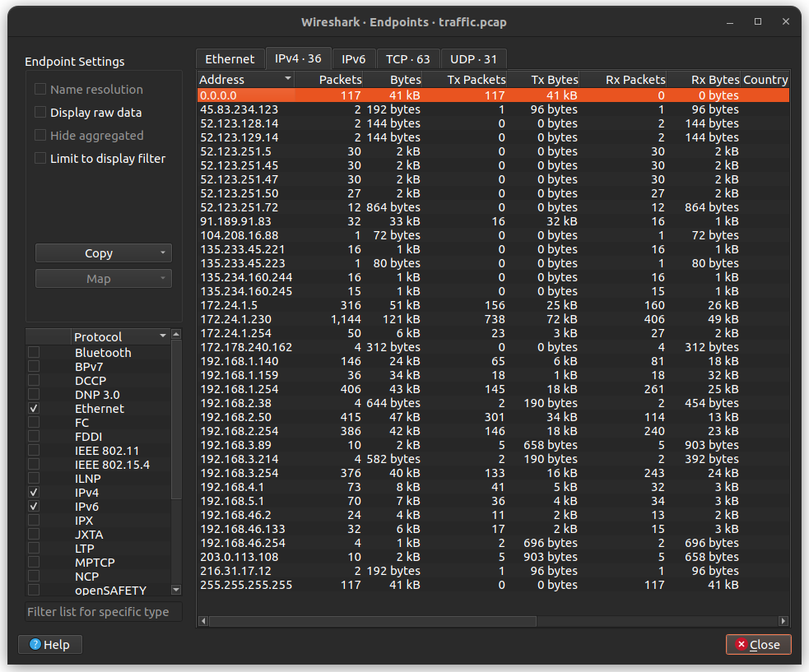Screen dimensions: 809x672
Task: View the Ethernet tab
Action: [230, 58]
